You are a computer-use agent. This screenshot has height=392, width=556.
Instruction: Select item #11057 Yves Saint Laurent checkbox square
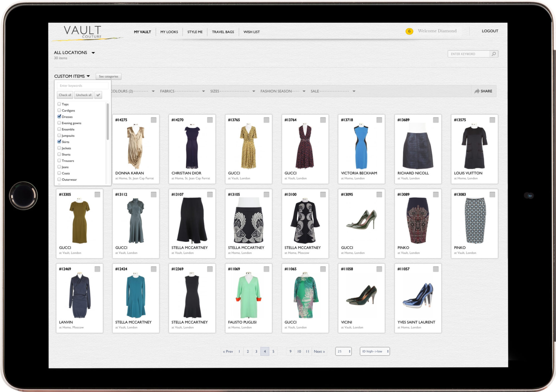[x=436, y=269]
